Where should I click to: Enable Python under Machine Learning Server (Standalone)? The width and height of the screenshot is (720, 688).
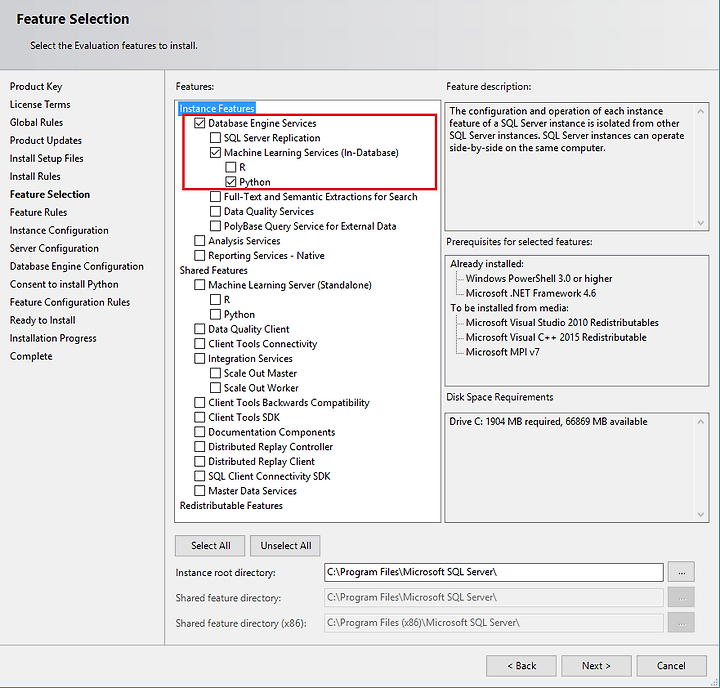(215, 314)
